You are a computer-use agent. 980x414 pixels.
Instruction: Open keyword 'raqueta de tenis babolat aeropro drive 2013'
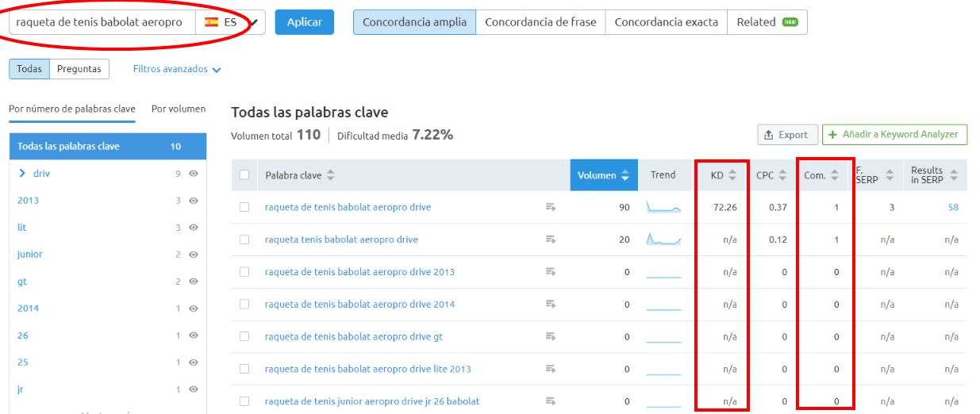(x=359, y=272)
